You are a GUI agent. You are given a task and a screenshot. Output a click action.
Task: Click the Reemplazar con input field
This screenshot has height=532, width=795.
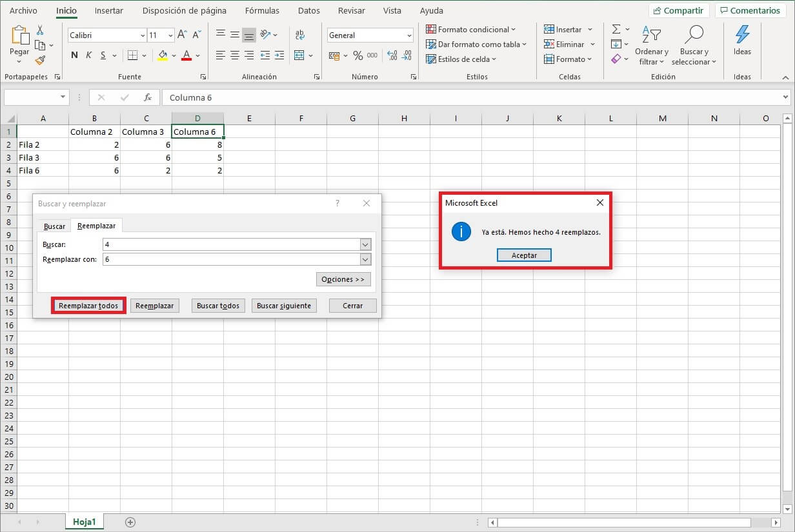pos(230,259)
